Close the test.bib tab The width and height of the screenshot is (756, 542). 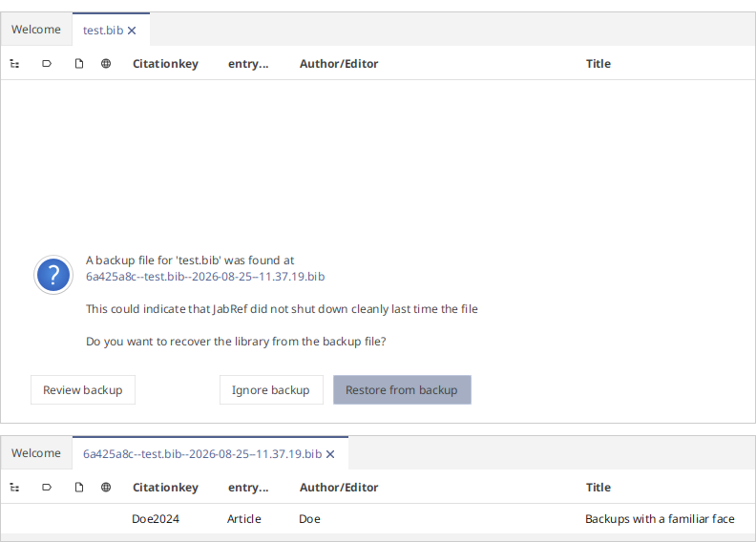pos(132,31)
